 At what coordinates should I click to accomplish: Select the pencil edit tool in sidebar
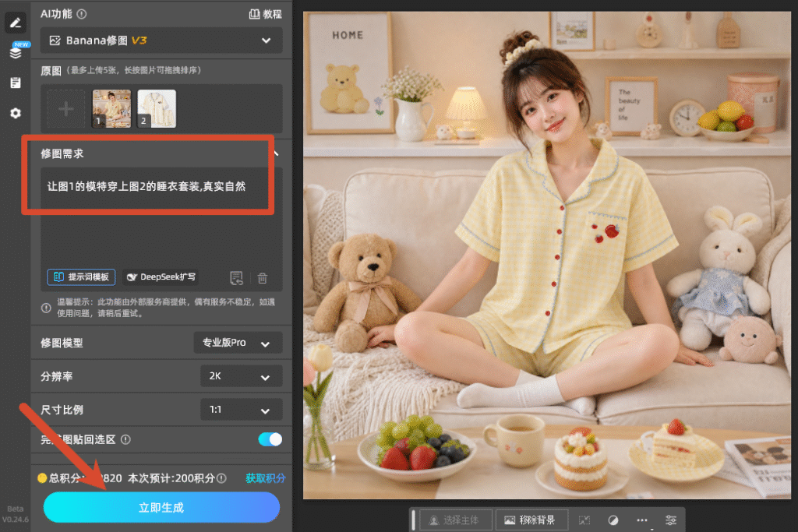click(x=16, y=23)
